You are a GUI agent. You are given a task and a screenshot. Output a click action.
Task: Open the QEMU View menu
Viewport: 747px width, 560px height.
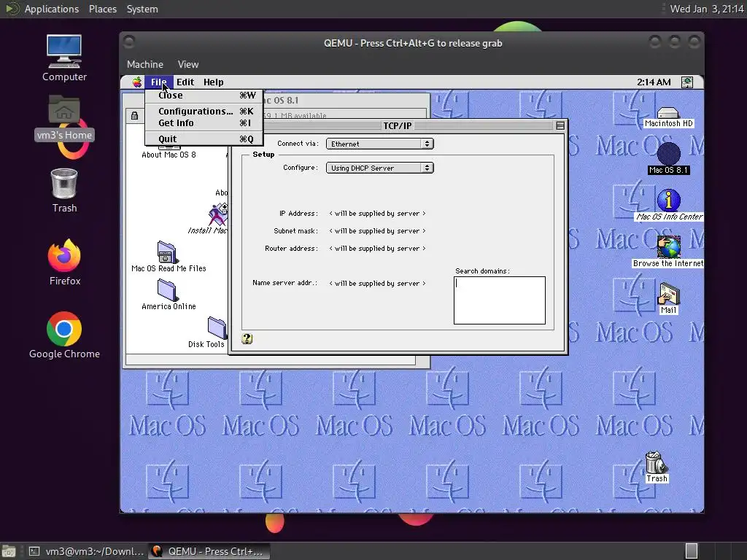pos(188,64)
